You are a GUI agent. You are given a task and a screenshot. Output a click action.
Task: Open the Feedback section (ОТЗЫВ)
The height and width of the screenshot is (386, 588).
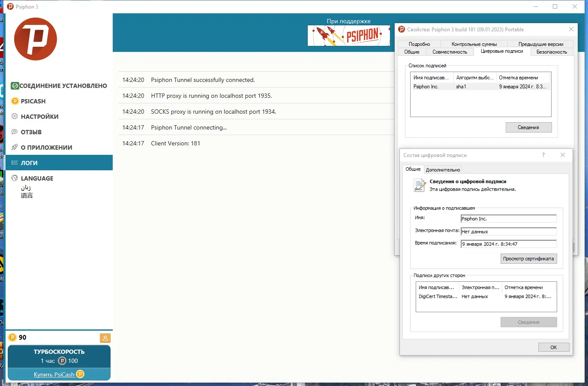(x=31, y=132)
